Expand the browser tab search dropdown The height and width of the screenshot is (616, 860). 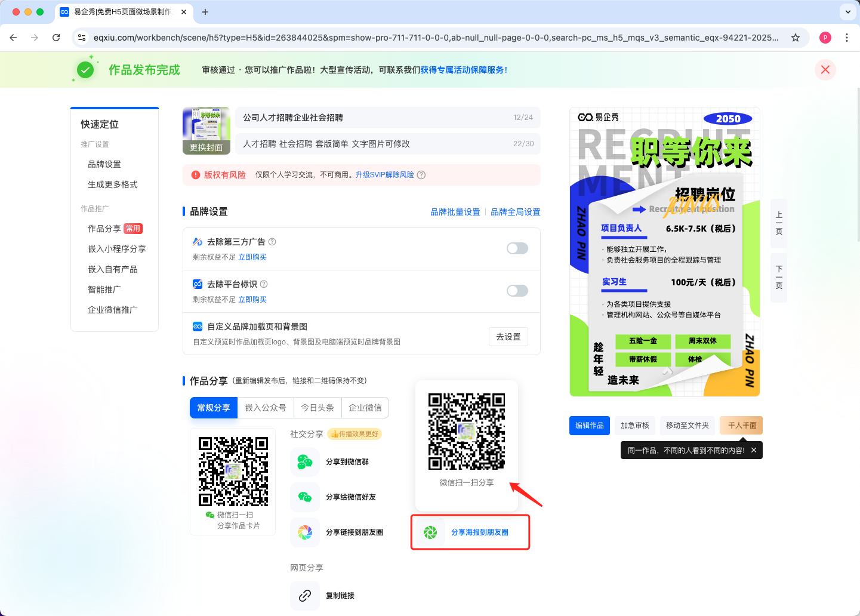pos(847,12)
